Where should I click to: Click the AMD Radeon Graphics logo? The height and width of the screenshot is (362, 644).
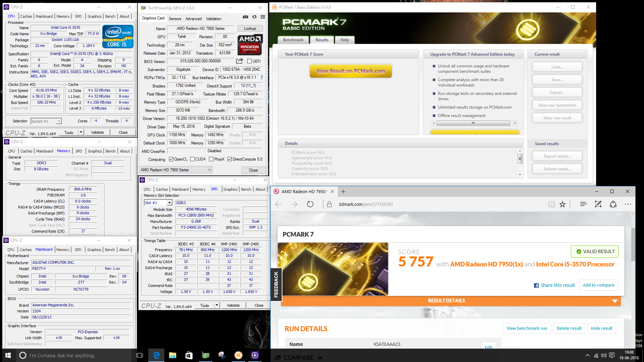tap(250, 44)
